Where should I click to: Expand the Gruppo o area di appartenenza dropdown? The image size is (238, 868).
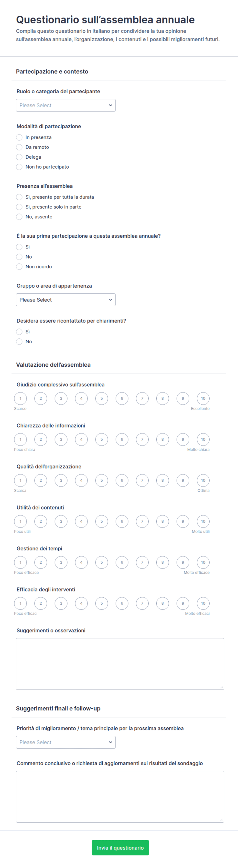[x=66, y=299]
